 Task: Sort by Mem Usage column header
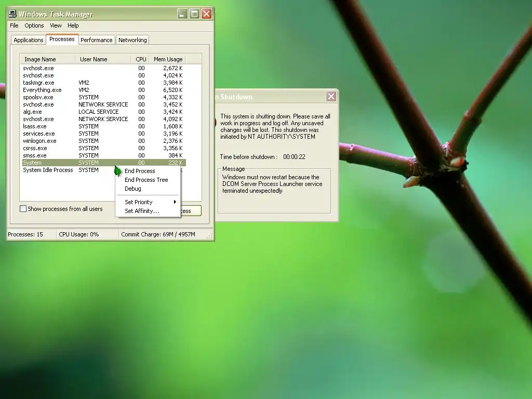[168, 59]
